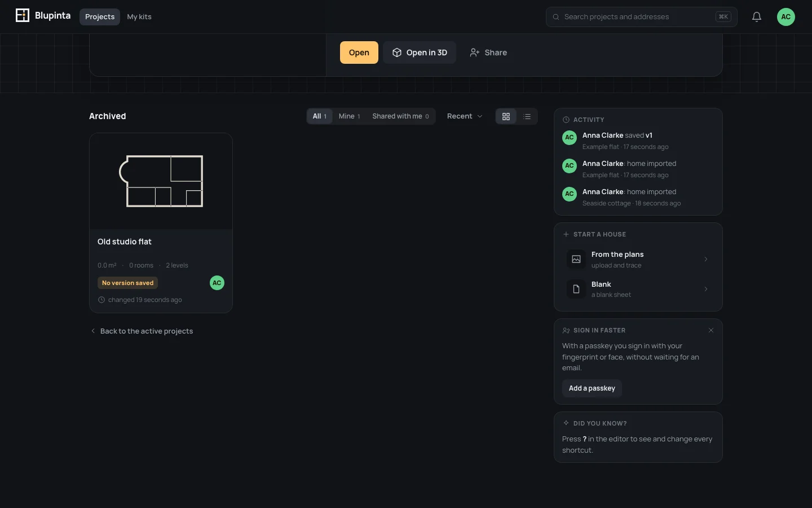The width and height of the screenshot is (812, 508).
Task: Click the Blupinta logo icon
Action: [23, 16]
